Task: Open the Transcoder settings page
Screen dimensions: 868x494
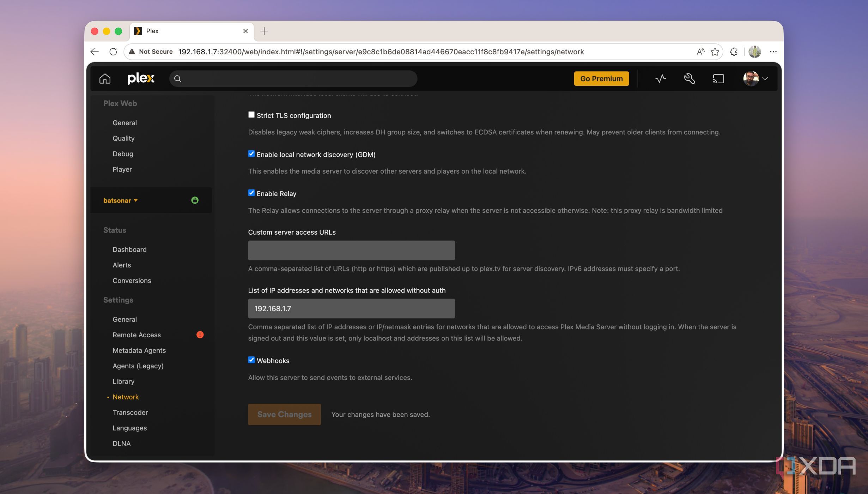Action: (130, 412)
